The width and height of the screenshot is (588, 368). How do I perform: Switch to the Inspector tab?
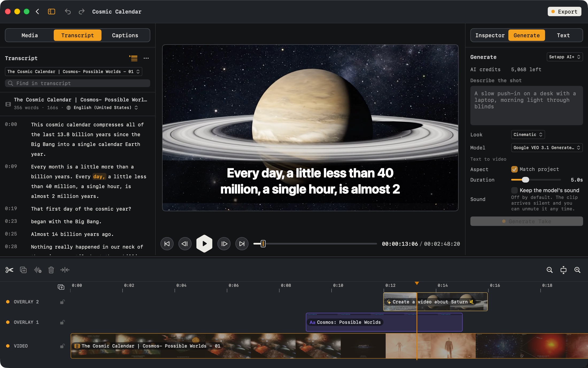point(490,35)
